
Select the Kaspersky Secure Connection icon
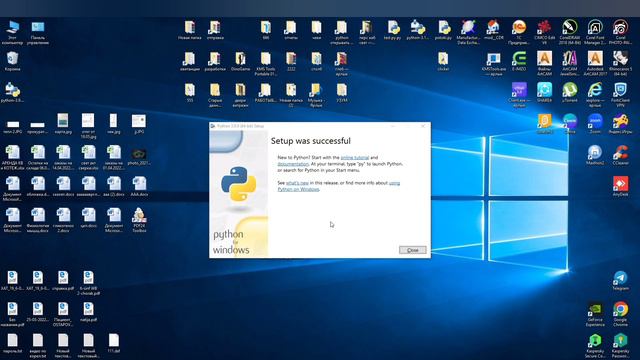pos(595,345)
